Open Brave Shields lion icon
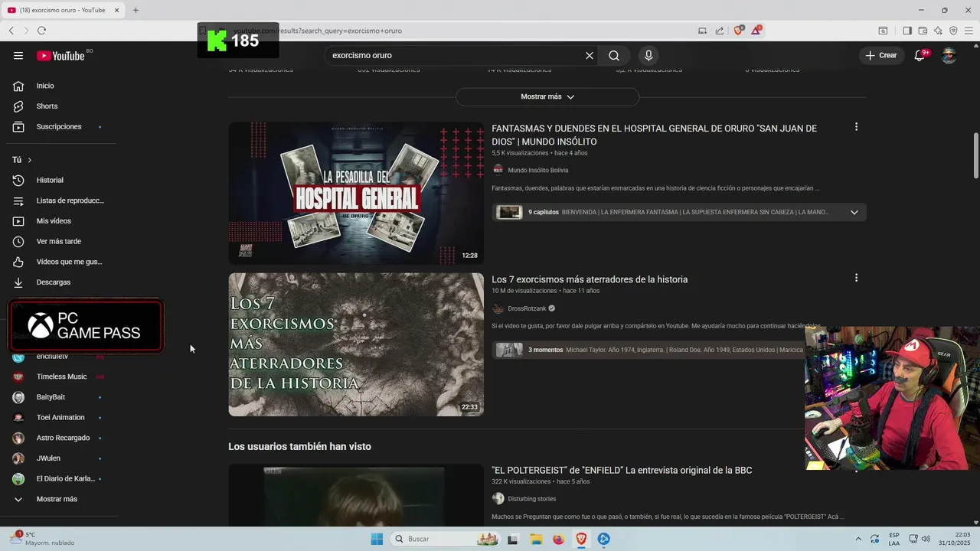 pyautogui.click(x=738, y=31)
